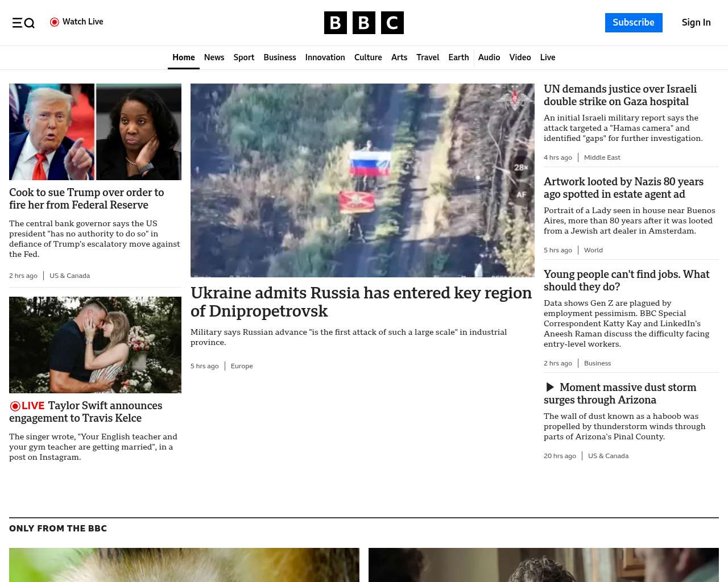The height and width of the screenshot is (582, 728).
Task: Open Taylor Swift engagement headline
Action: click(x=86, y=412)
